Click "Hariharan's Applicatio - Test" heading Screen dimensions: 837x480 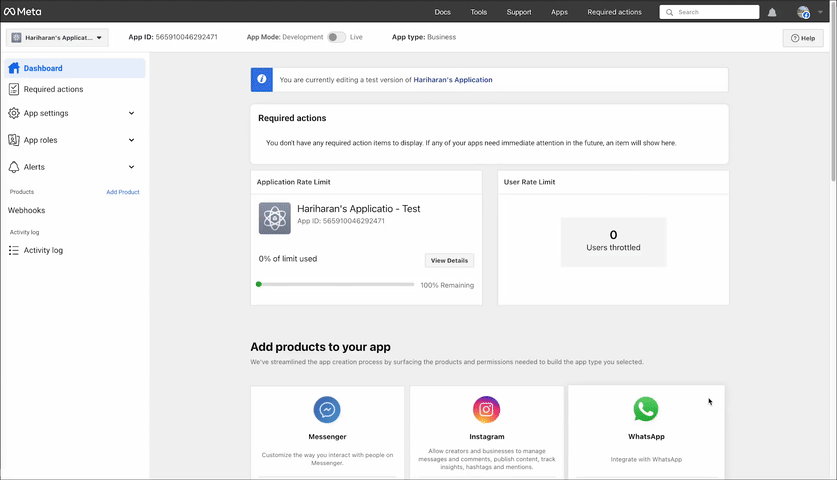tap(359, 209)
